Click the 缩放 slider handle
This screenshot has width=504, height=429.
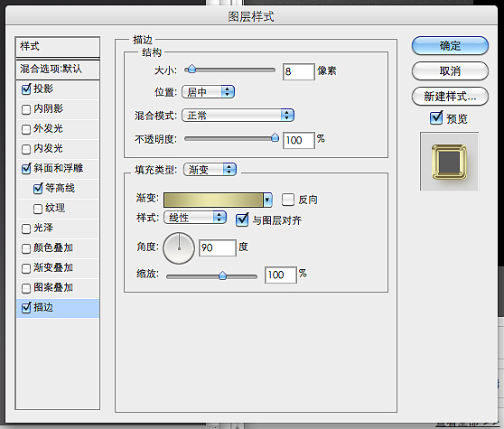point(222,276)
